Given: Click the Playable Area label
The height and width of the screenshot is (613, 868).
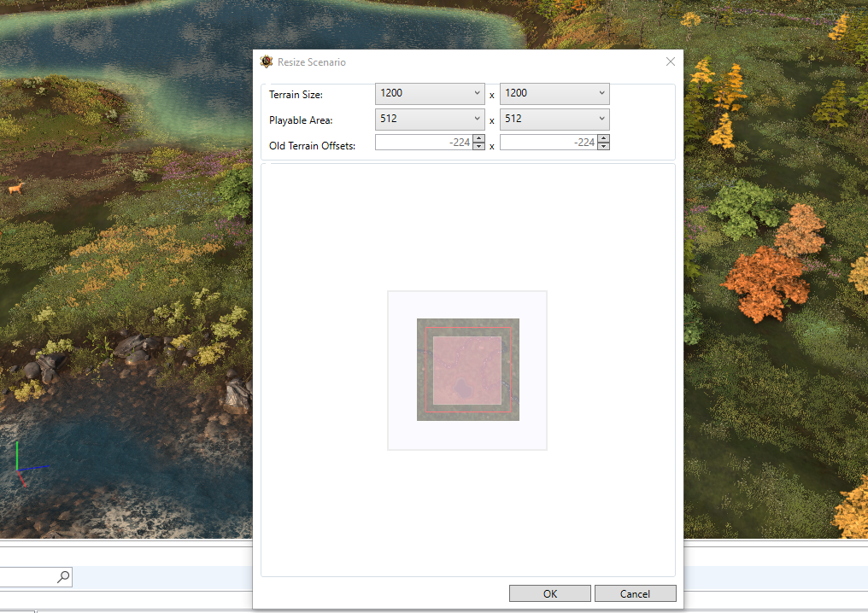Looking at the screenshot, I should (301, 120).
